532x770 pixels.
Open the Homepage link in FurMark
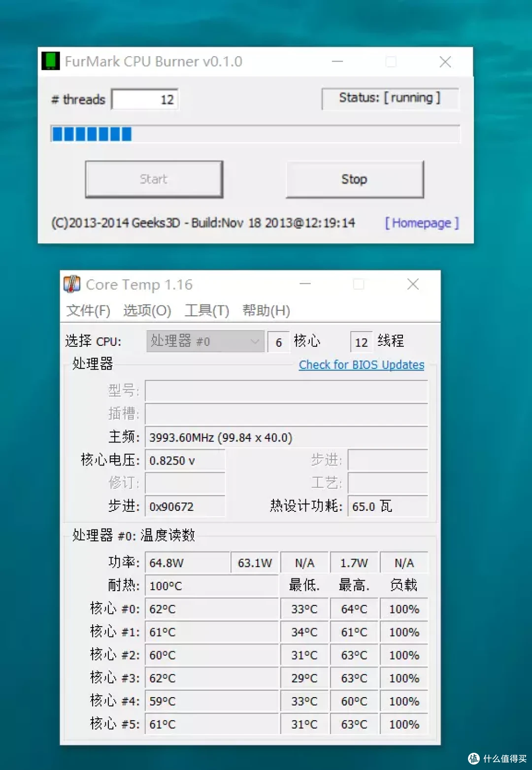422,223
